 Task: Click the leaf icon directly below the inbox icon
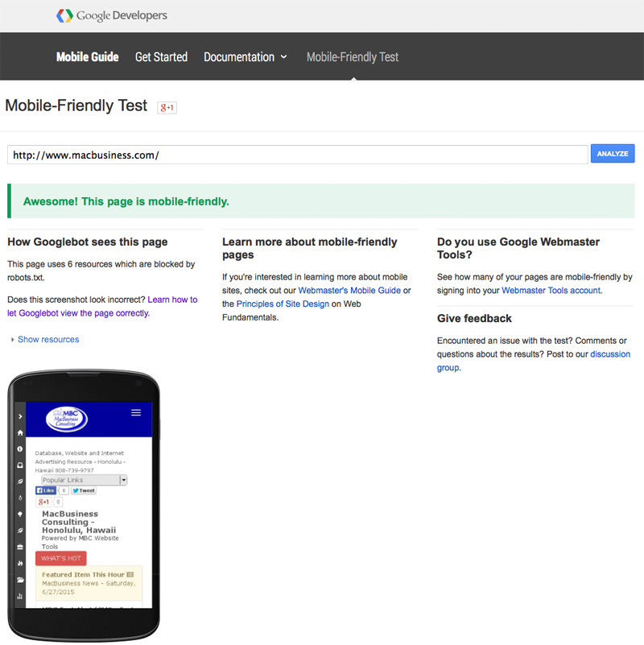(20, 482)
